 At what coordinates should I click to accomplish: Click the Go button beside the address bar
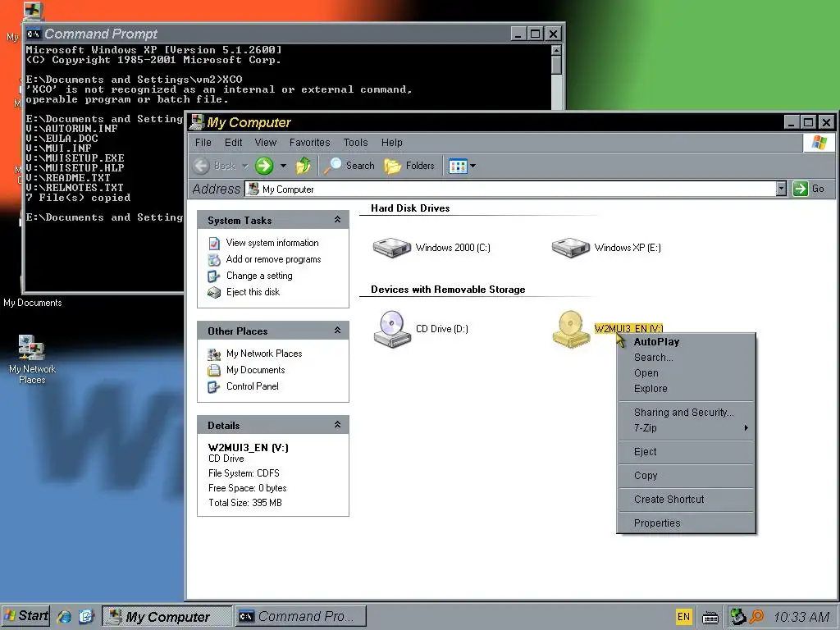[808, 189]
